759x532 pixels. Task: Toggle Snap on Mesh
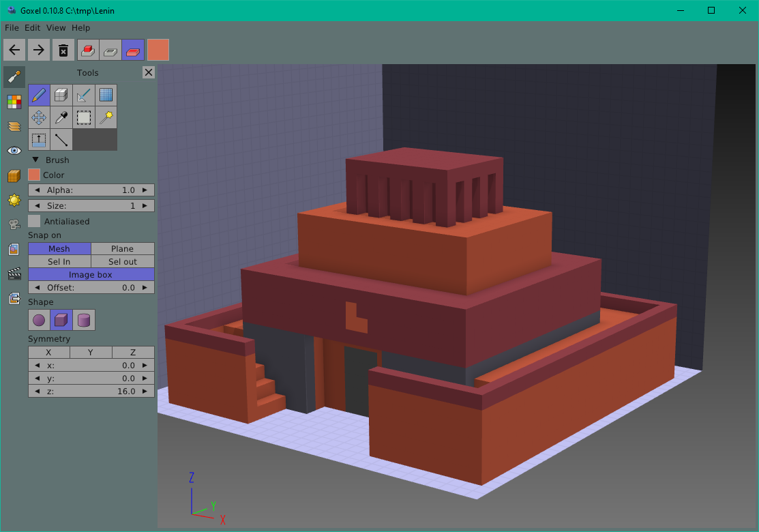(59, 248)
